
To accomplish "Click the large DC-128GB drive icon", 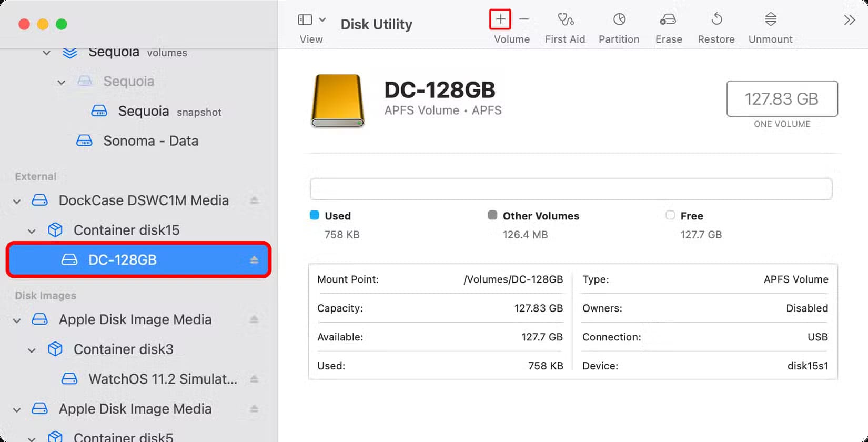I will tap(338, 101).
